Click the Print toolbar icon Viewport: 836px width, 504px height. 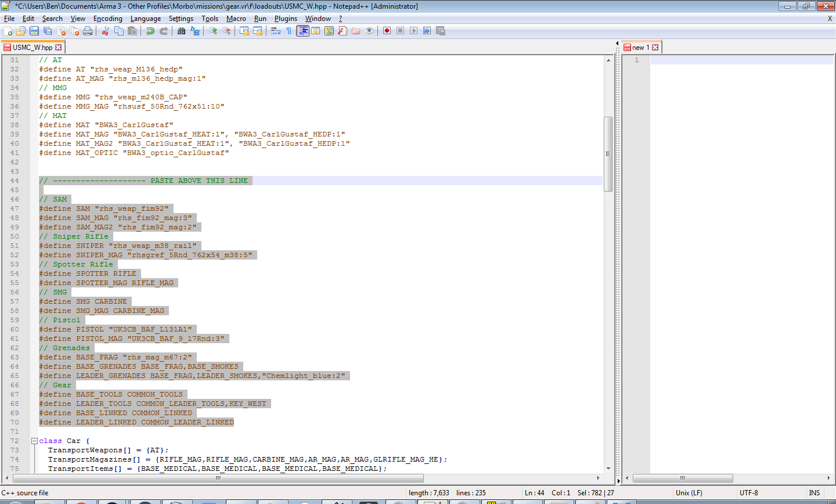click(88, 31)
